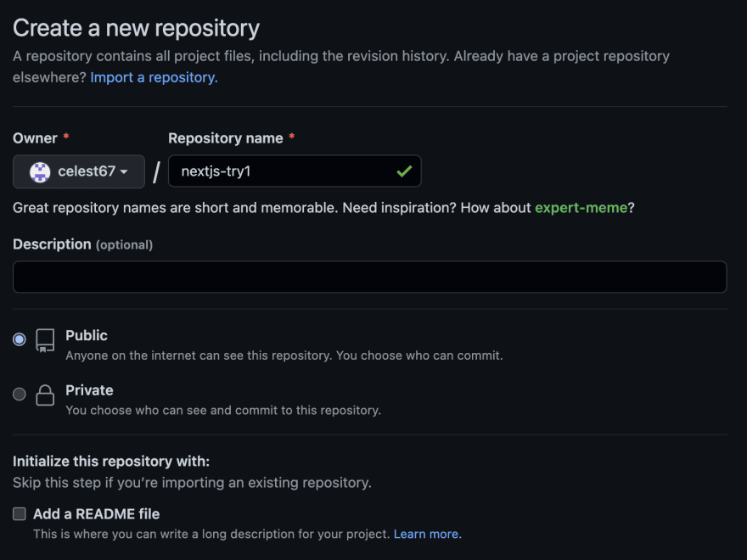747x560 pixels.
Task: Click the Public repository book icon
Action: pyautogui.click(x=45, y=340)
